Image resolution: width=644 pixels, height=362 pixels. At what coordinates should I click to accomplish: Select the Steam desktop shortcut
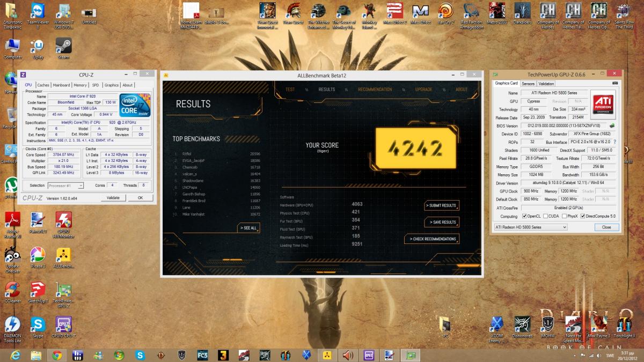pyautogui.click(x=63, y=49)
